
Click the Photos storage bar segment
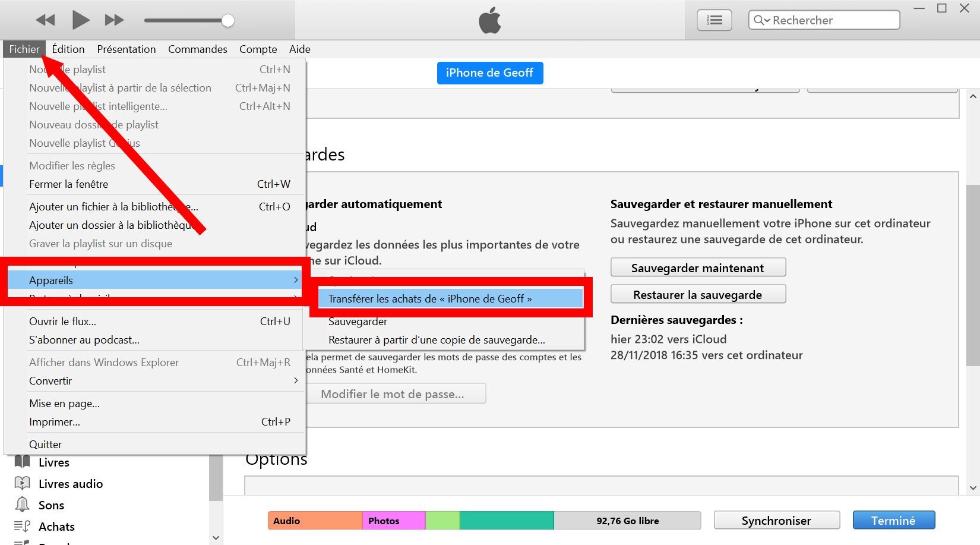click(x=394, y=521)
